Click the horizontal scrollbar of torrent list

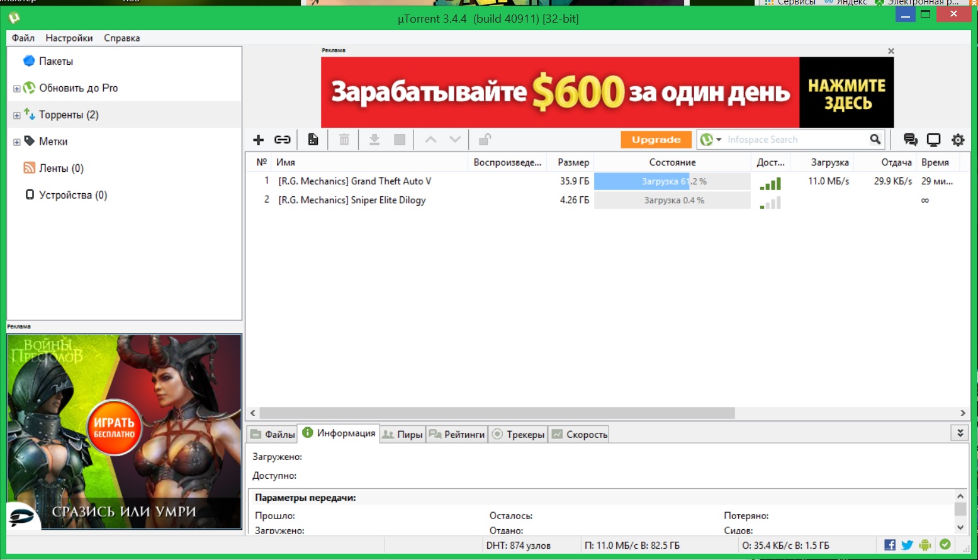coord(497,413)
